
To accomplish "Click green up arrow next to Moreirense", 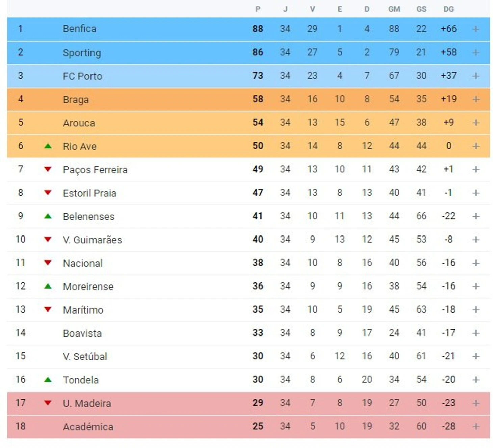I will [x=48, y=286].
